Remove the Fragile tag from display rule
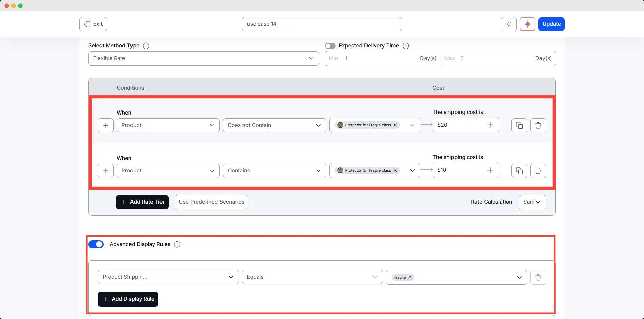The height and width of the screenshot is (319, 644). click(x=410, y=277)
